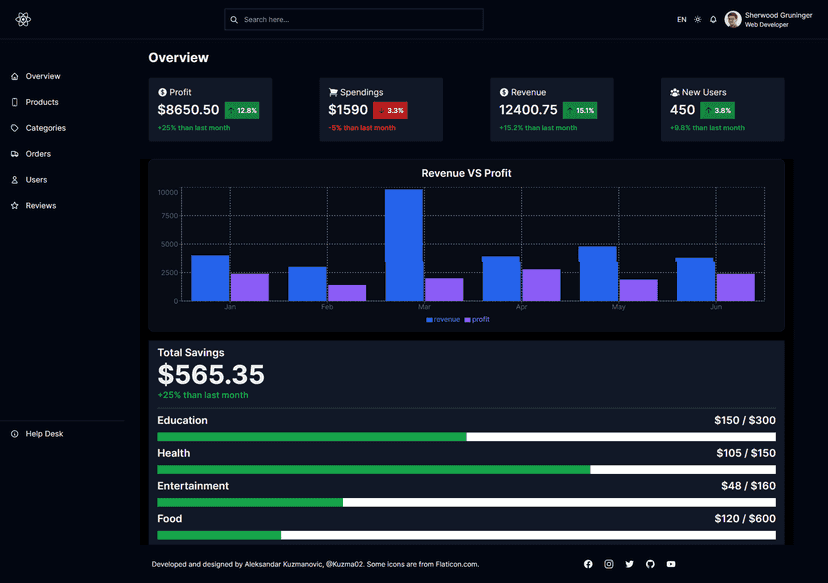Open the Facebook footer icon

pos(588,564)
